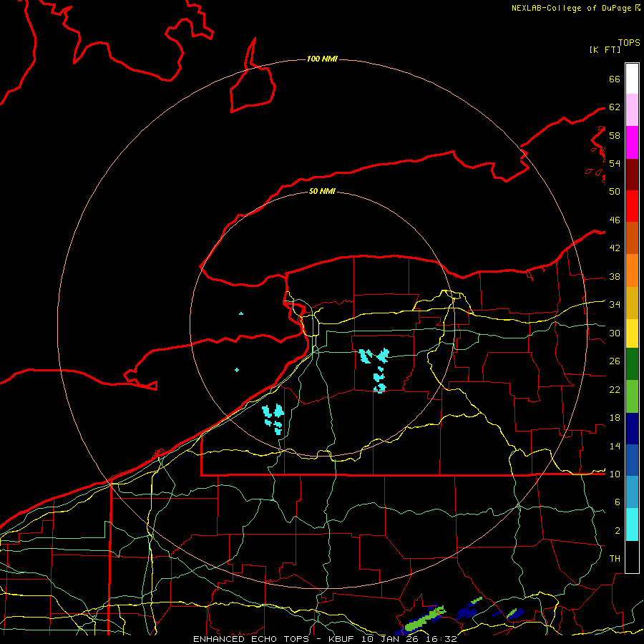Select the dark green legend swatch
The height and width of the screenshot is (644, 644).
tap(632, 364)
